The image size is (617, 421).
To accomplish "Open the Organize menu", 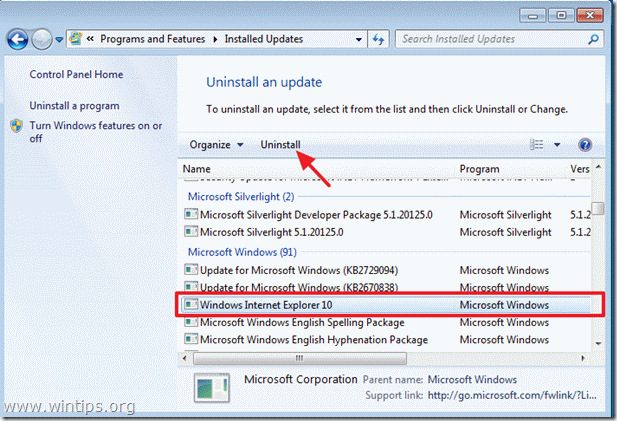I will 216,145.
